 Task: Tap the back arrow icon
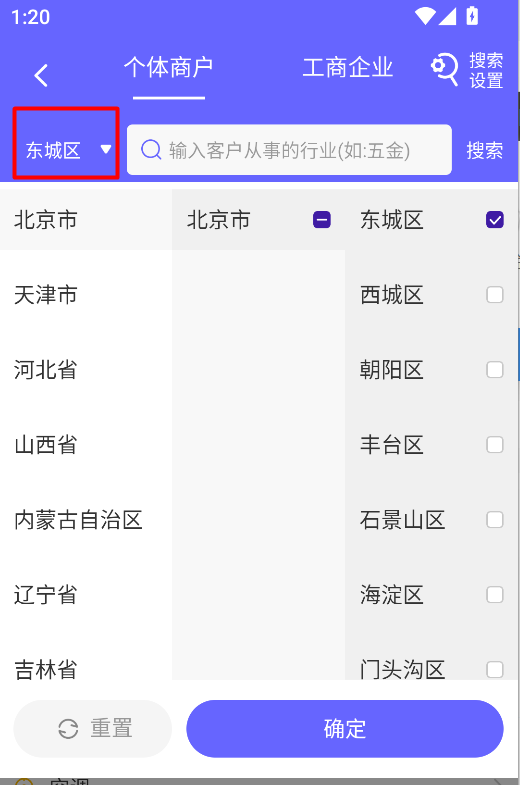pos(41,76)
